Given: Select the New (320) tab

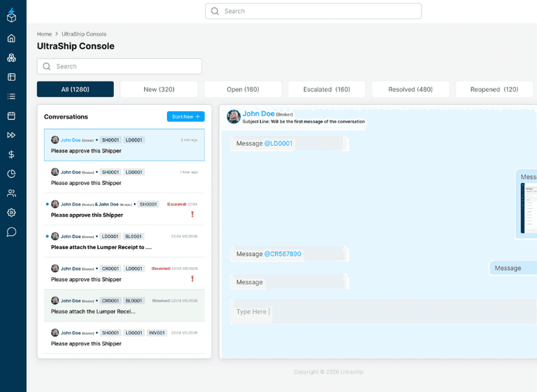Looking at the screenshot, I should pyautogui.click(x=159, y=89).
